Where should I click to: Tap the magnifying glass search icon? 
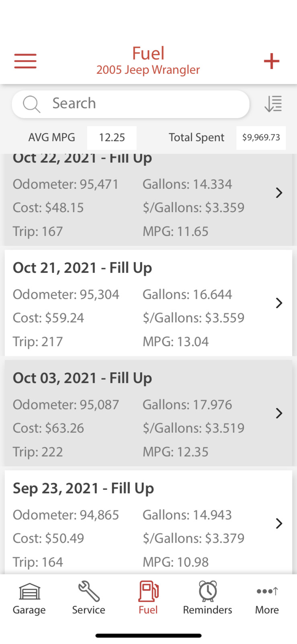point(31,104)
